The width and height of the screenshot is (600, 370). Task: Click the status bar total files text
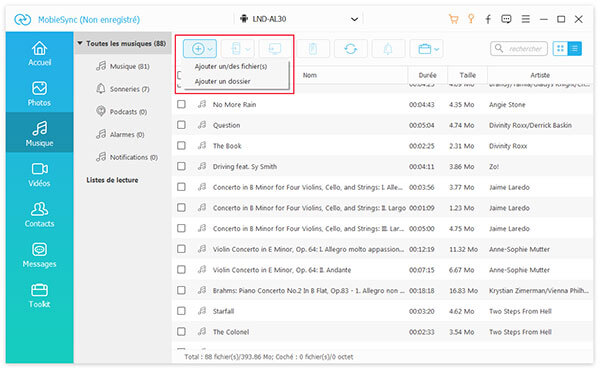tap(269, 357)
